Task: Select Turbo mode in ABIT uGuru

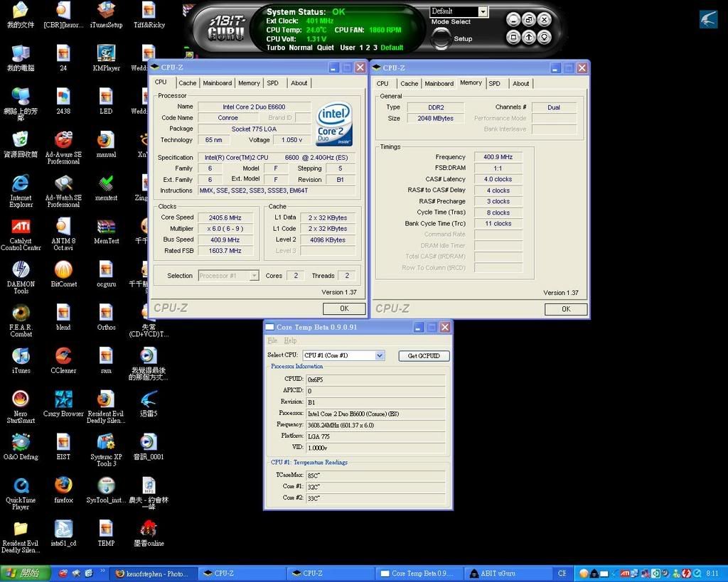Action: tap(276, 48)
